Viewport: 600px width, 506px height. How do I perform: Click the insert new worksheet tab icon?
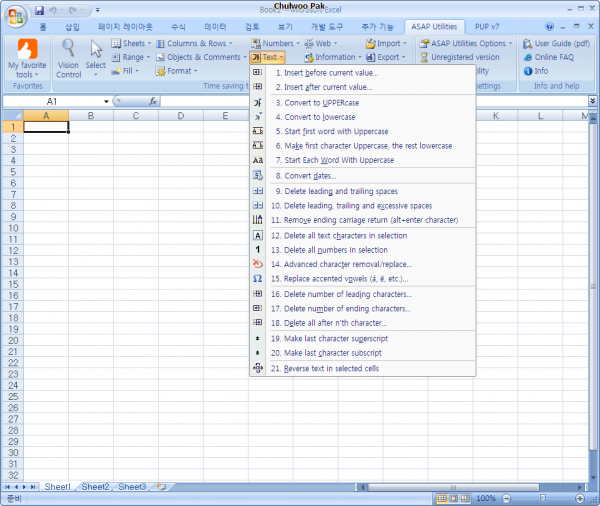coord(161,487)
